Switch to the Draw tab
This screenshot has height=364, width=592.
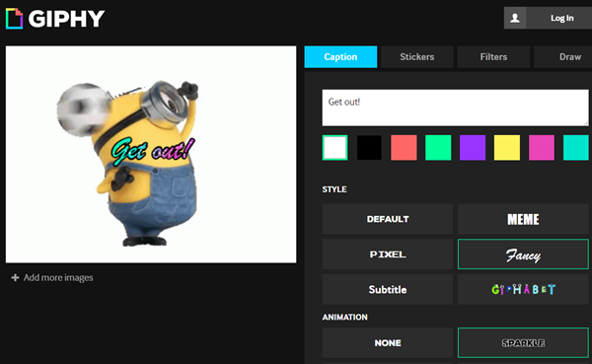[x=563, y=57]
